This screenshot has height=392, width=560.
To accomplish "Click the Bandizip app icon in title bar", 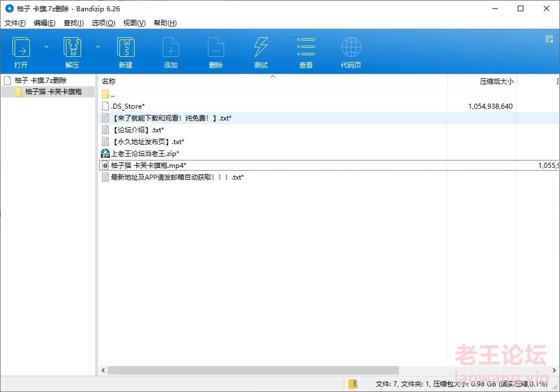I will click(9, 8).
